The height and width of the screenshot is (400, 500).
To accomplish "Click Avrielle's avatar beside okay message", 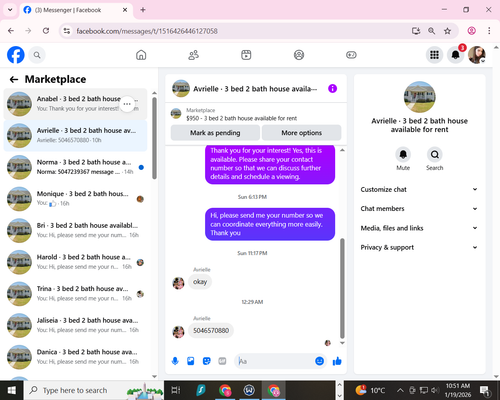I will pyautogui.click(x=178, y=283).
